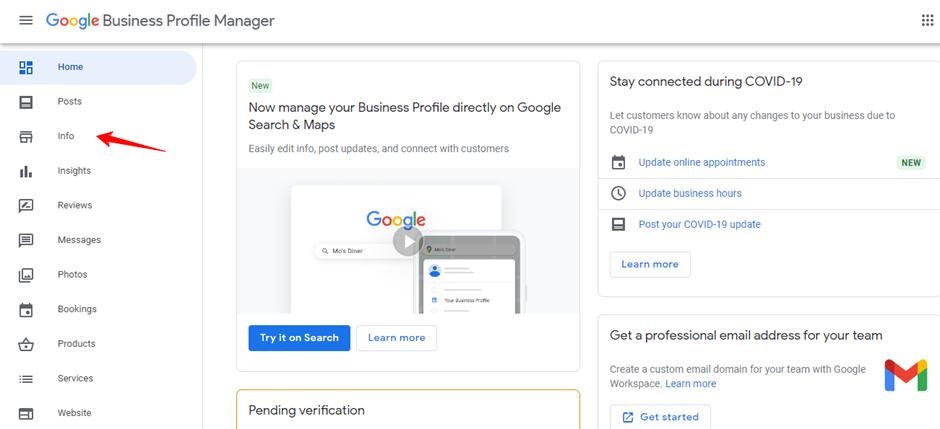Click the Posts sidebar icon
Screen dimensions: 940x429
tap(26, 102)
